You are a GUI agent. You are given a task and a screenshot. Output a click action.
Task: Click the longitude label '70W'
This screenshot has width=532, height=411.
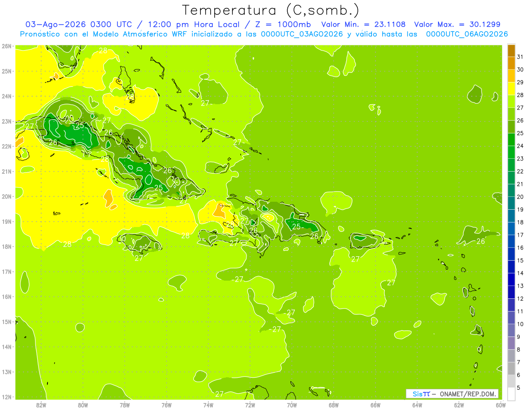click(292, 405)
